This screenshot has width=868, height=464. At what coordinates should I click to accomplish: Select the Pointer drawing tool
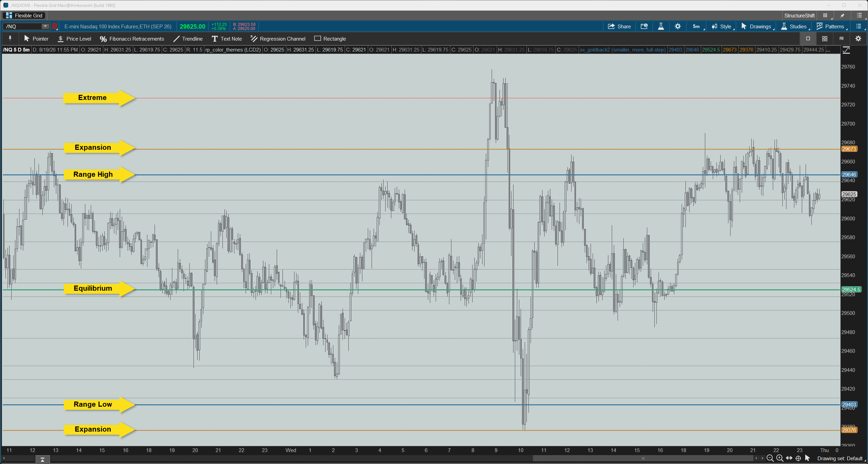pyautogui.click(x=36, y=39)
